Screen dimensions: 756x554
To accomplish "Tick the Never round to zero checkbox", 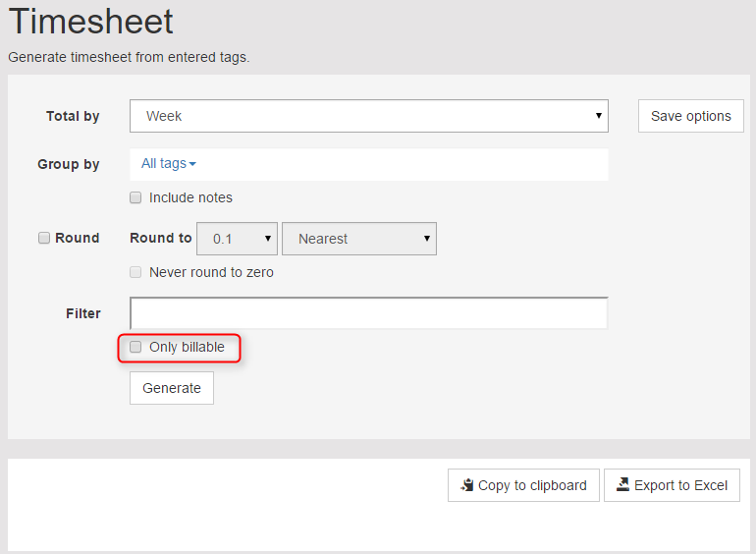I will [135, 272].
